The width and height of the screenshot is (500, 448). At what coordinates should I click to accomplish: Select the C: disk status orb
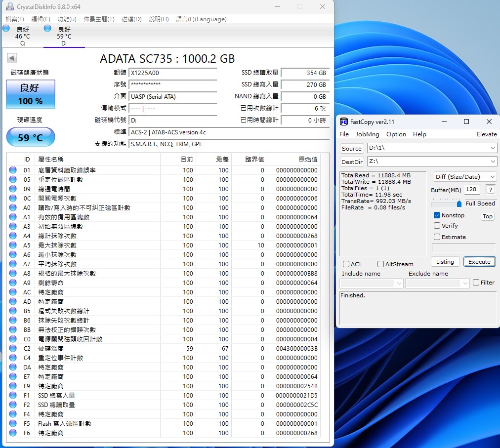point(6,28)
